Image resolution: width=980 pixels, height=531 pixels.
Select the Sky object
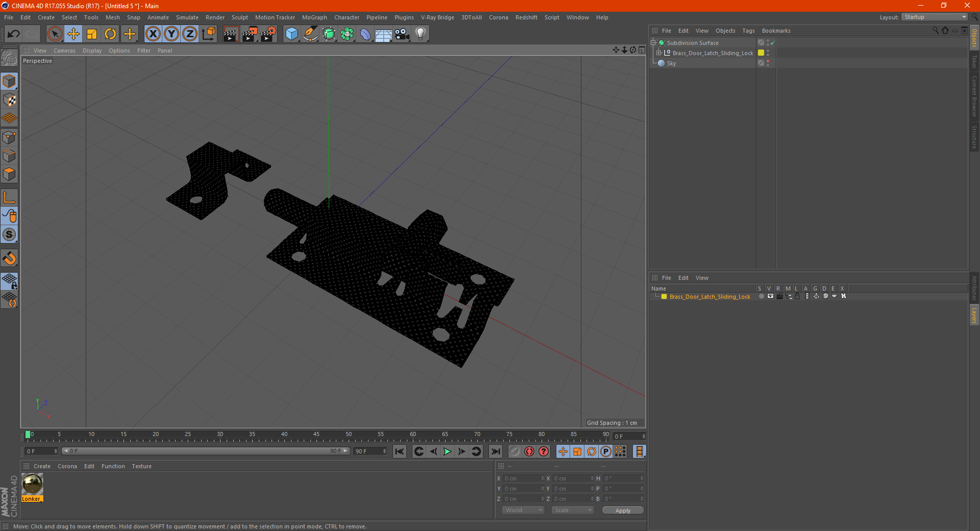(x=671, y=63)
